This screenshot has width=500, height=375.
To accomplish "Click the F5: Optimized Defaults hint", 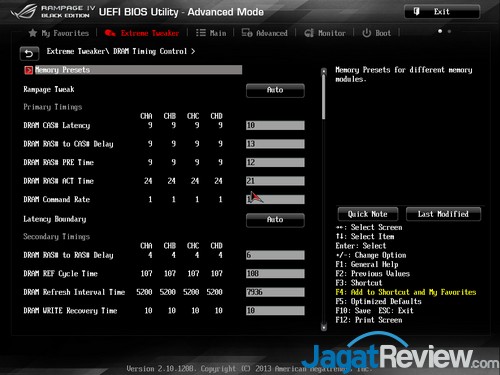I will pos(378,301).
